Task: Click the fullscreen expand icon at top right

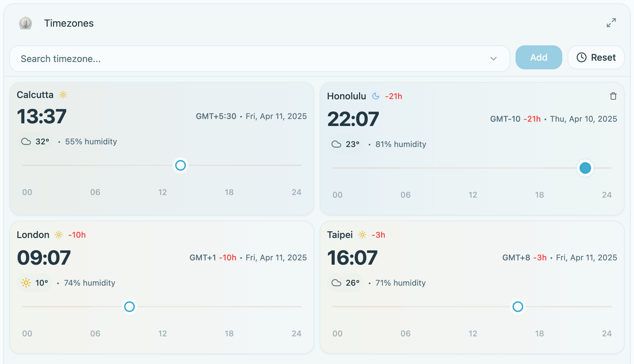Action: (611, 23)
